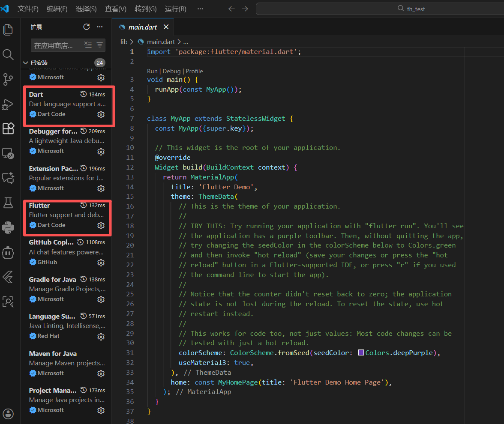Click the MaterialApp text on line 13
This screenshot has width=504, height=424.
(x=212, y=177)
